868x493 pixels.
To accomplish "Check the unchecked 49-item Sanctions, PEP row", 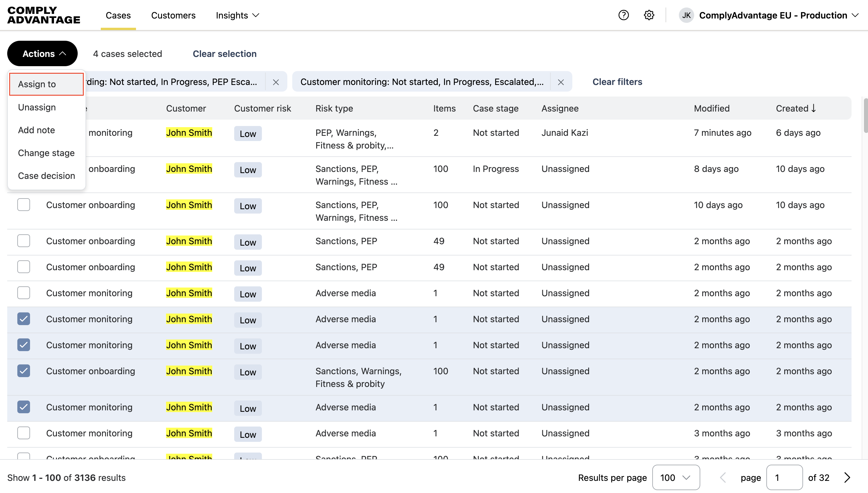I will tap(24, 241).
